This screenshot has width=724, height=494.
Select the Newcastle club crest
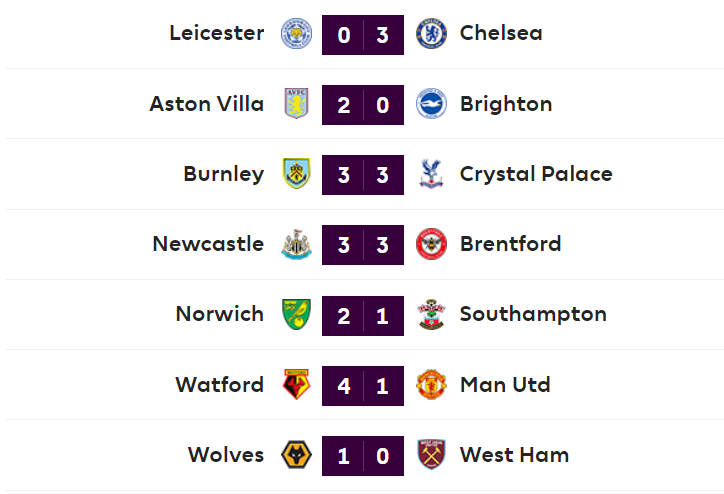(296, 244)
